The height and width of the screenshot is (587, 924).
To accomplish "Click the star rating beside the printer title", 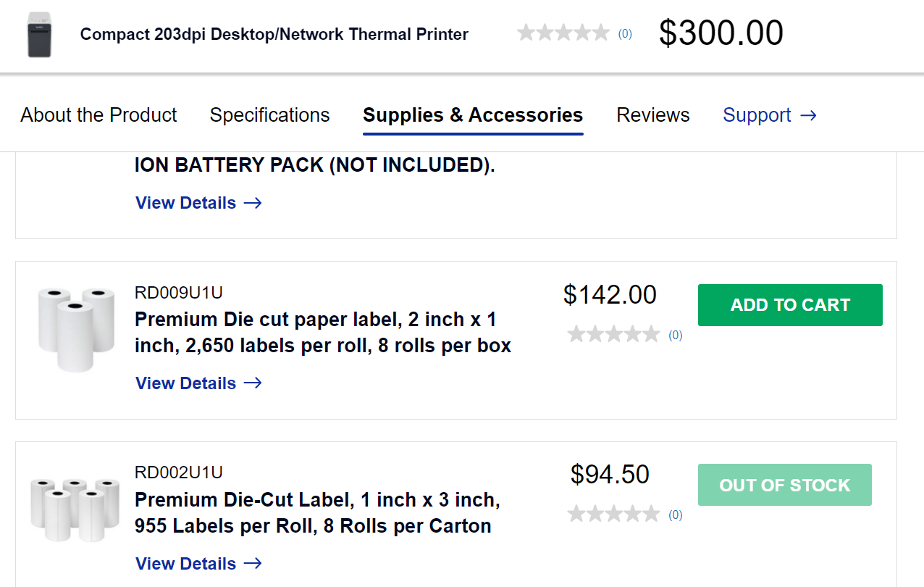I will pos(563,33).
